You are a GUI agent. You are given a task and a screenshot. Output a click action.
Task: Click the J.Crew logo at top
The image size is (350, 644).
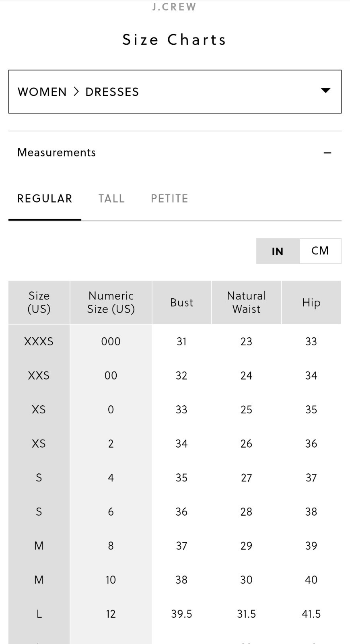coord(174,7)
